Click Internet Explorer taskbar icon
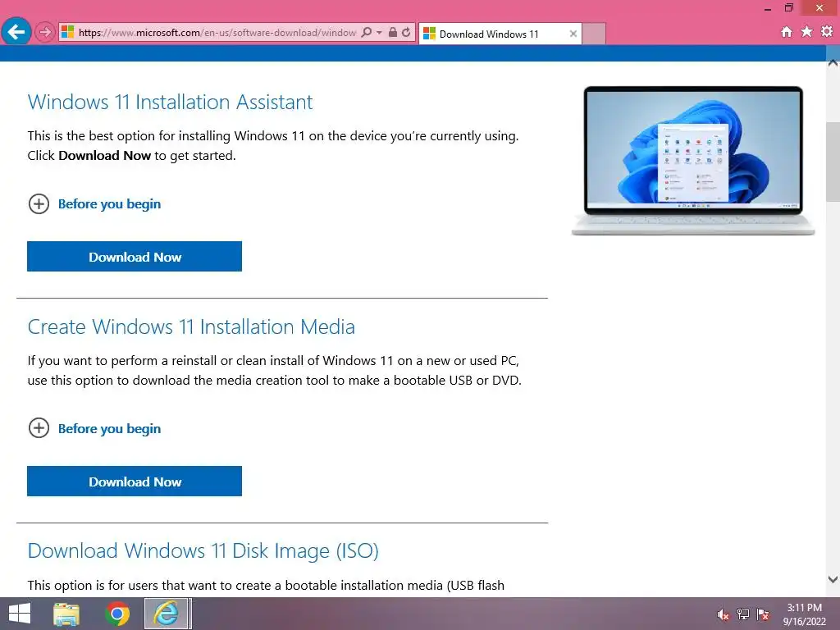This screenshot has width=840, height=630. click(167, 614)
